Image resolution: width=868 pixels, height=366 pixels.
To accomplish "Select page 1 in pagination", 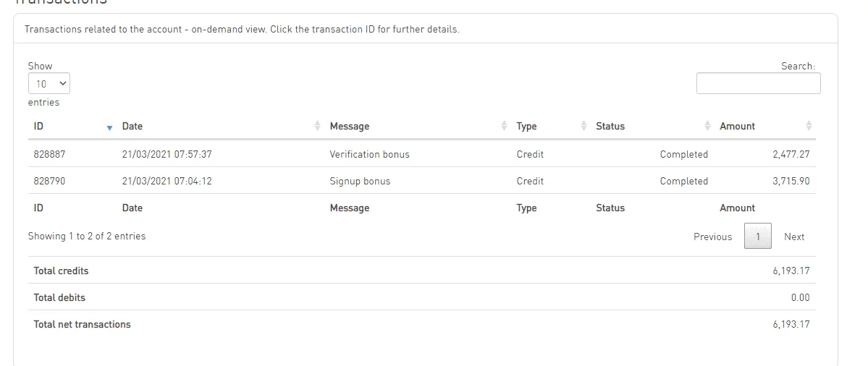I will click(x=757, y=237).
